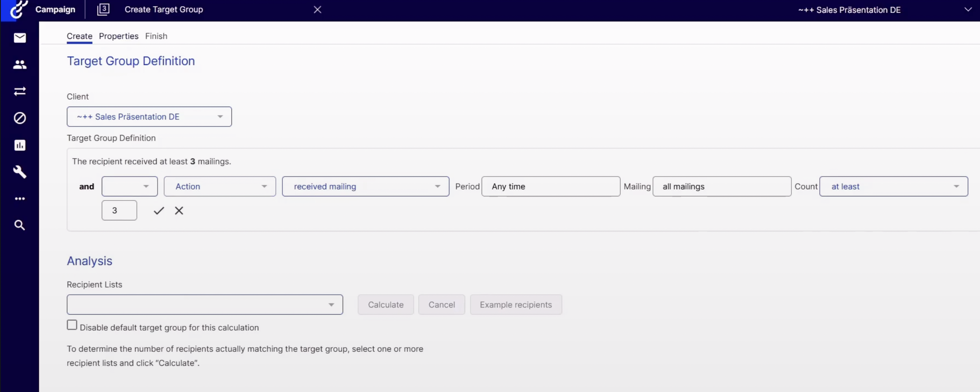Tick 'Disable default target group' checkbox
Image resolution: width=980 pixels, height=392 pixels.
72,325
